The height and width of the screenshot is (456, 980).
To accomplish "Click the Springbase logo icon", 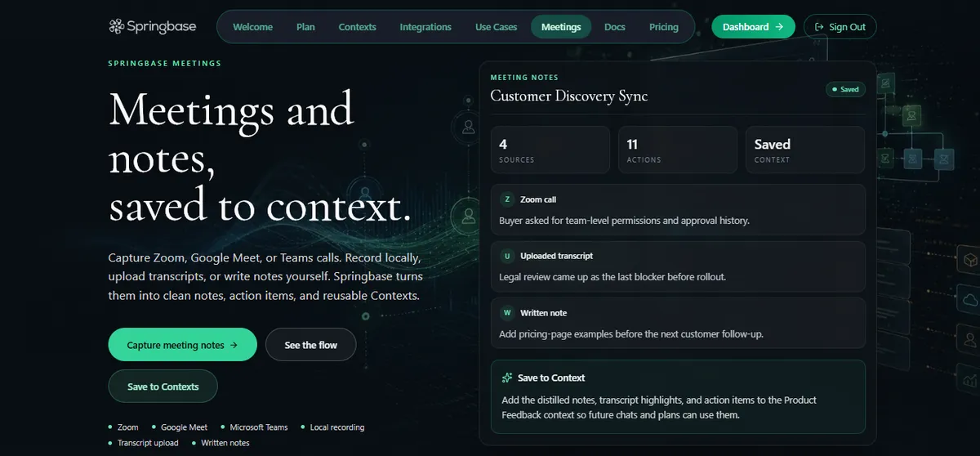I will click(117, 27).
